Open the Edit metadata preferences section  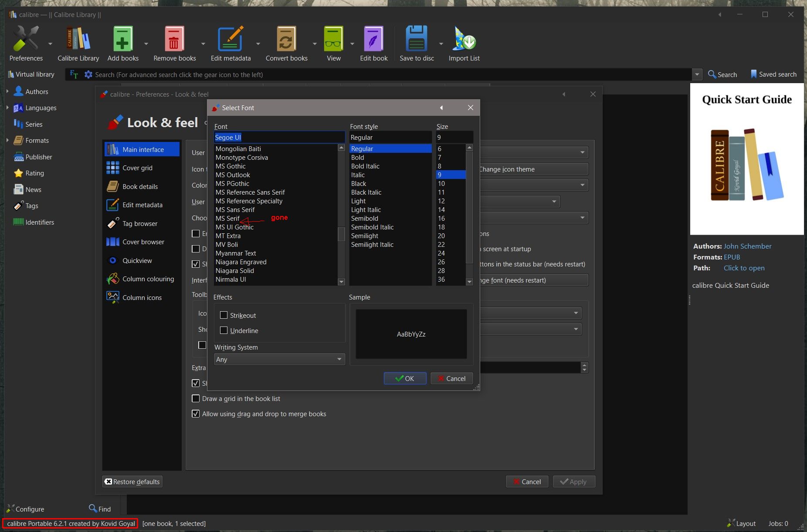point(142,205)
